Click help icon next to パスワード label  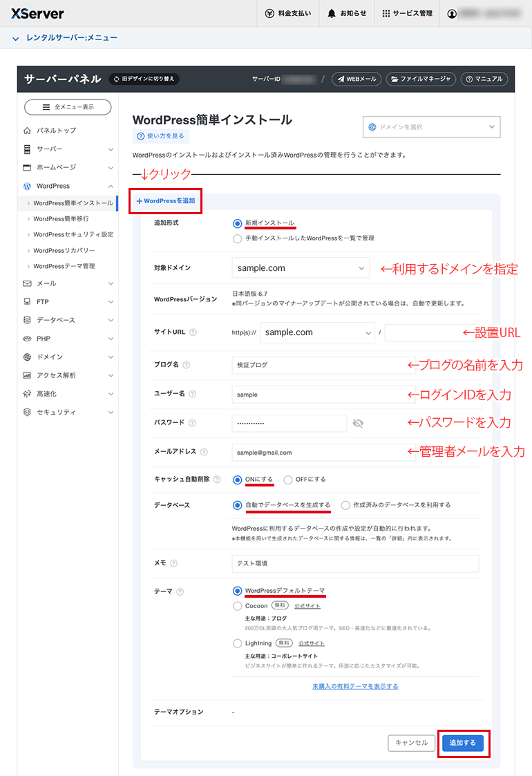pyautogui.click(x=192, y=423)
